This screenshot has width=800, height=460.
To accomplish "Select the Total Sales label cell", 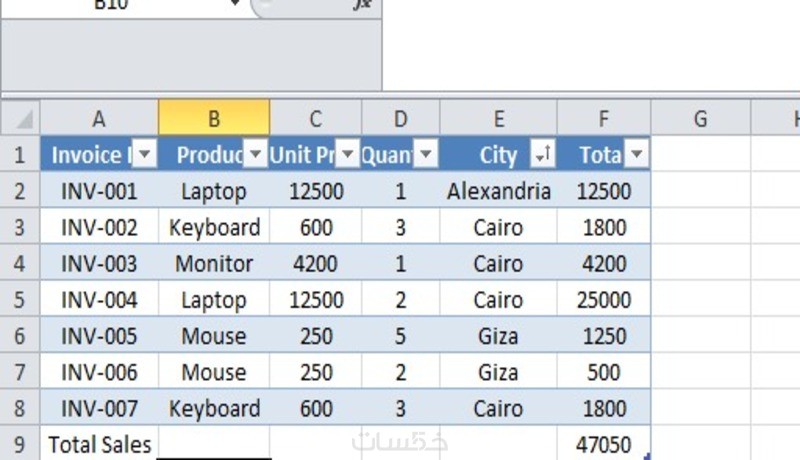I will click(99, 445).
